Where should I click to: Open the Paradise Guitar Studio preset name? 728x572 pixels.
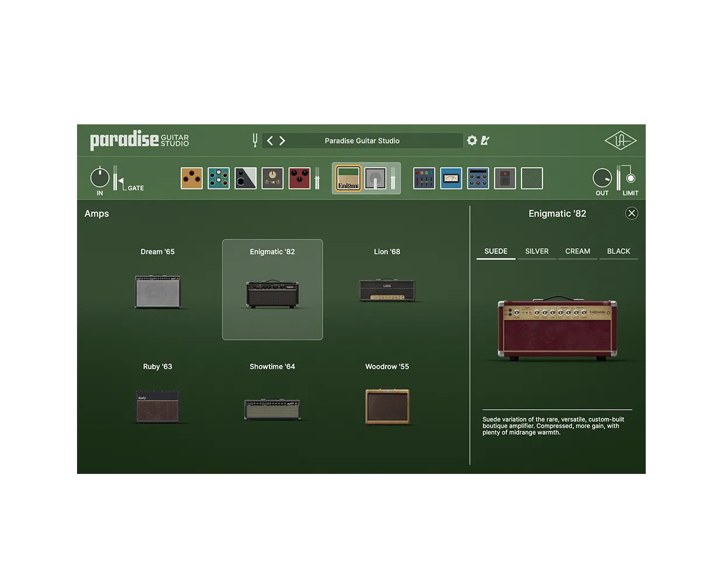(362, 141)
